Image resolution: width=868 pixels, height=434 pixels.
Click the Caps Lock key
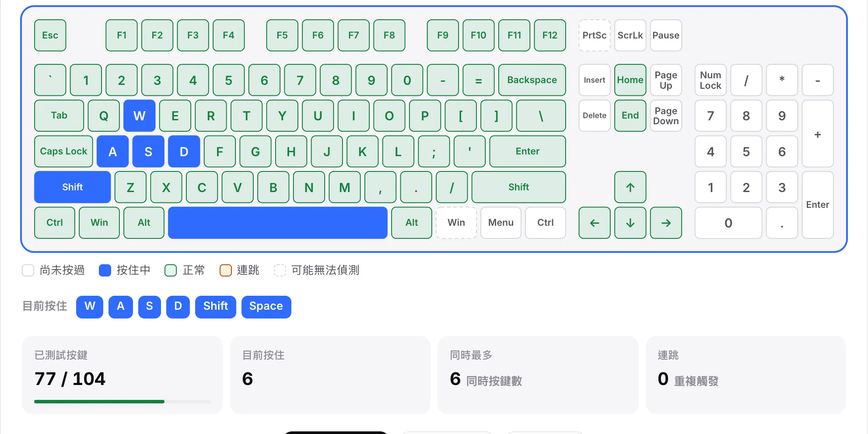(x=63, y=151)
